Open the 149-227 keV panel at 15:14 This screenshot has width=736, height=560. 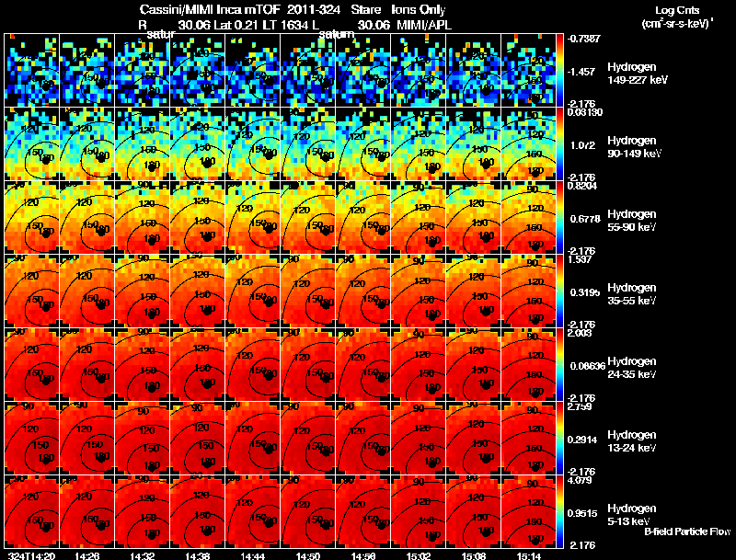point(528,71)
